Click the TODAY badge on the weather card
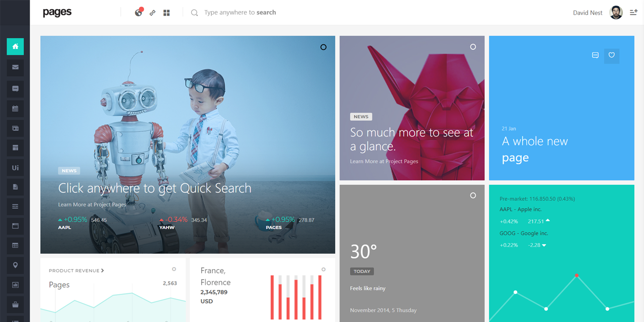 click(x=362, y=271)
